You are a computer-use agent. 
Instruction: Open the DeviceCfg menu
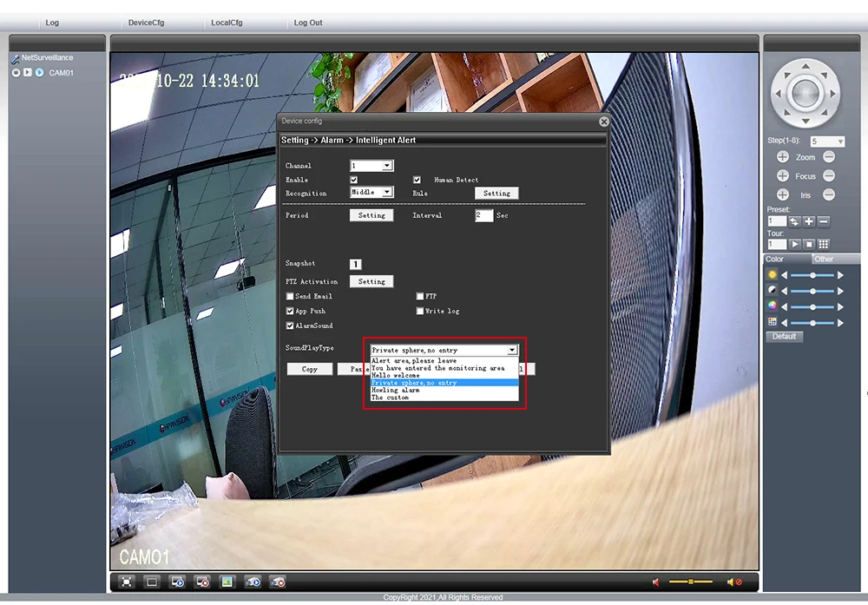click(146, 23)
